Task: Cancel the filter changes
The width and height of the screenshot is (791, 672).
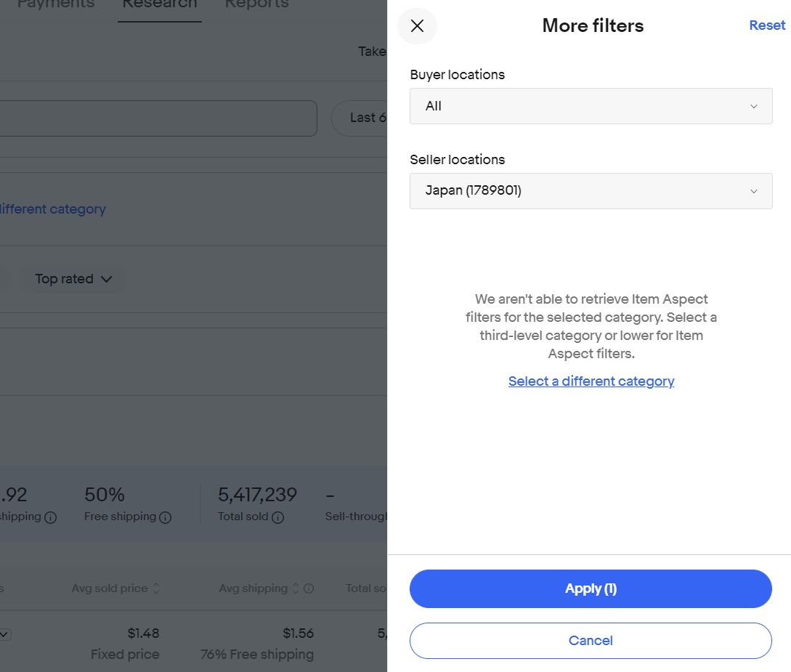Action: 591,641
